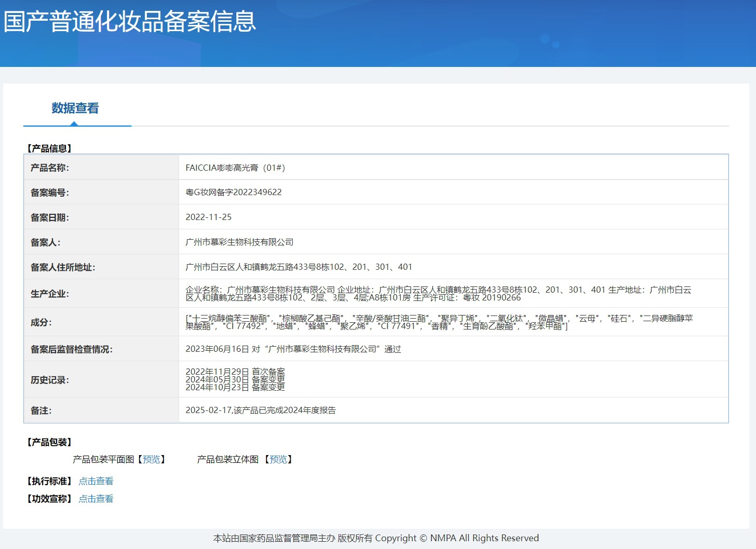Open the 数据查看 tab
The image size is (756, 549).
point(75,108)
